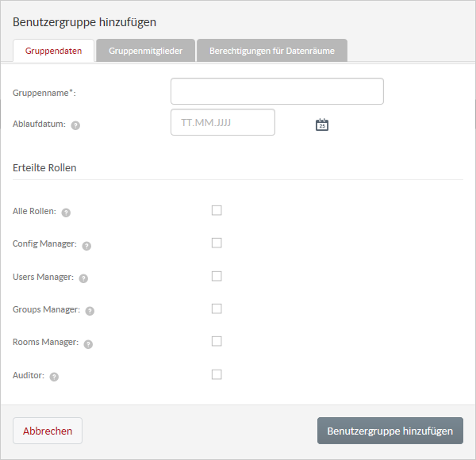Click the Gruppenname* label
Image resolution: width=476 pixels, height=460 pixels.
click(x=44, y=93)
